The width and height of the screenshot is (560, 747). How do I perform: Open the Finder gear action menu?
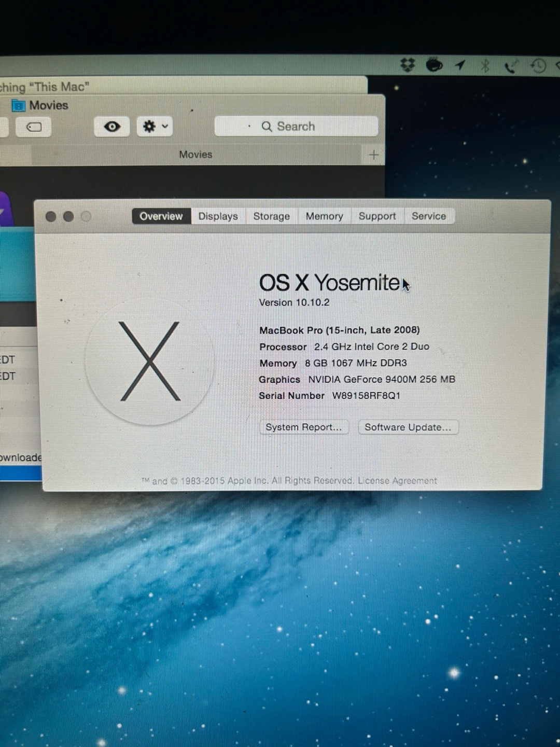click(x=155, y=127)
